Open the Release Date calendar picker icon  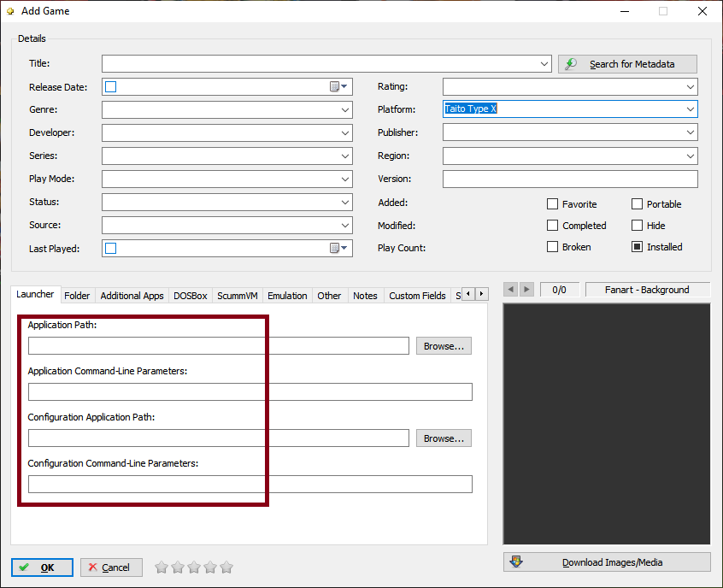338,86
